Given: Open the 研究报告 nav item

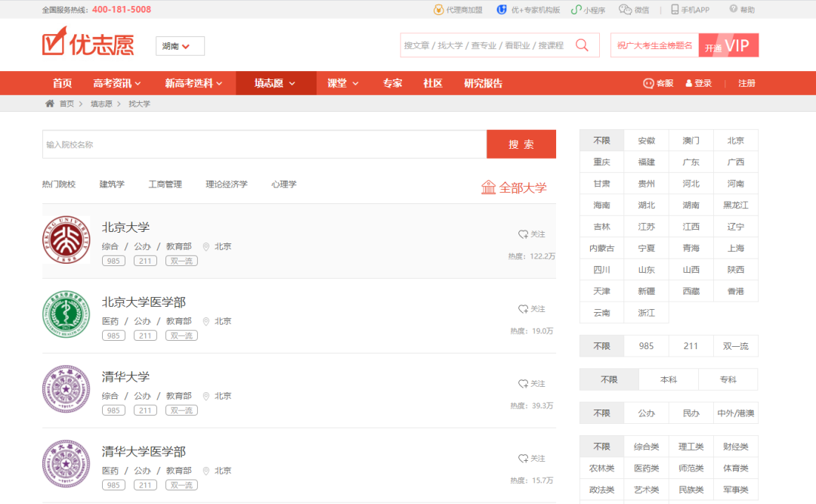Looking at the screenshot, I should coord(483,83).
